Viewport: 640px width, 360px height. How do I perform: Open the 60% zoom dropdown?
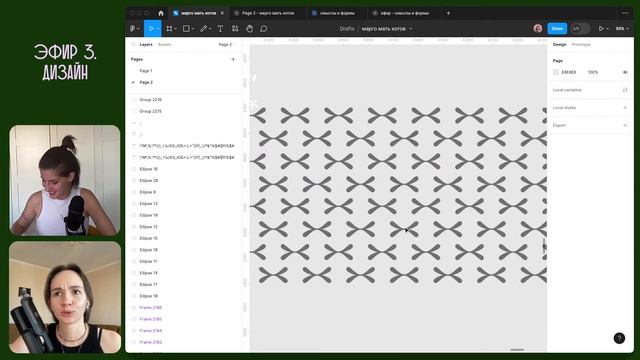click(622, 29)
